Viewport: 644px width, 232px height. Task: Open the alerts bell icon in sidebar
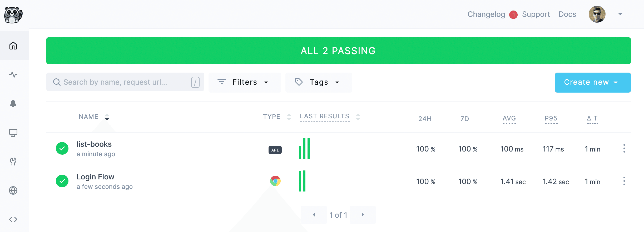[x=13, y=103]
